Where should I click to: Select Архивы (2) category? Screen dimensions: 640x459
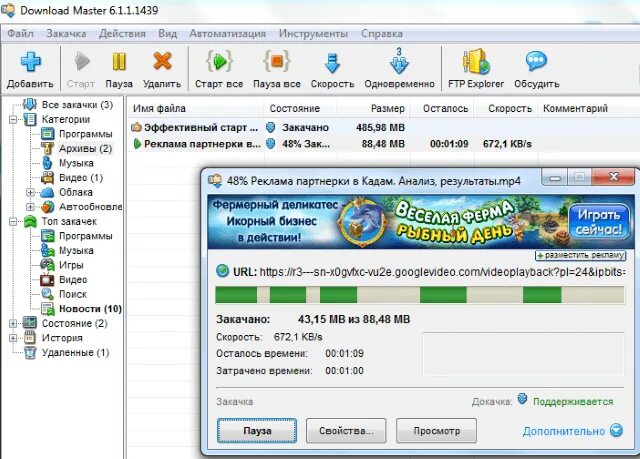pyautogui.click(x=85, y=149)
